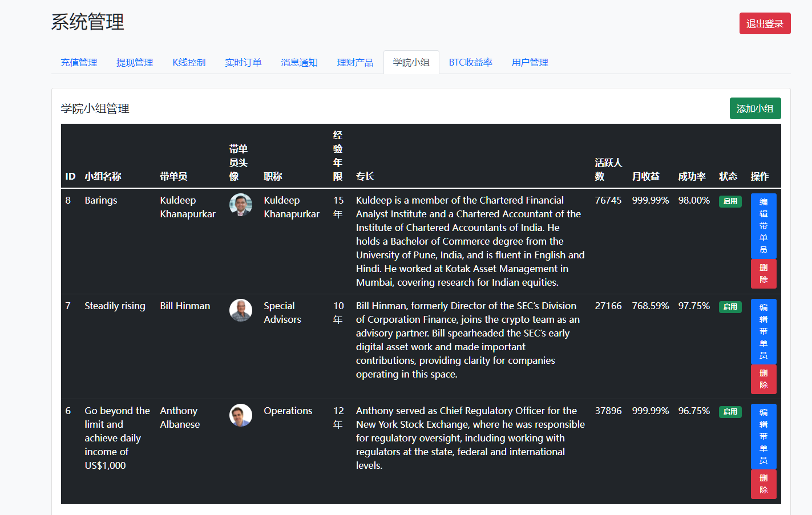Viewport: 812px width, 515px height.
Task: Click the group name 'Steadily rising'
Action: [x=115, y=306]
